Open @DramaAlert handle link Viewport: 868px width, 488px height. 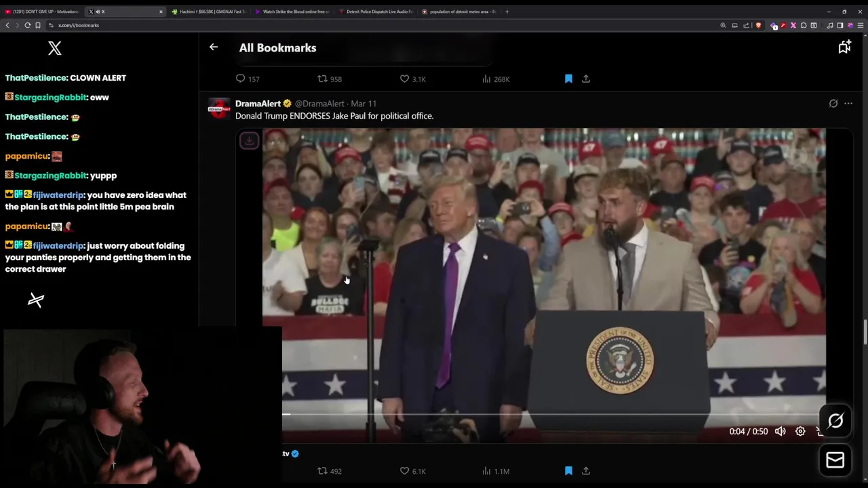[x=319, y=104]
